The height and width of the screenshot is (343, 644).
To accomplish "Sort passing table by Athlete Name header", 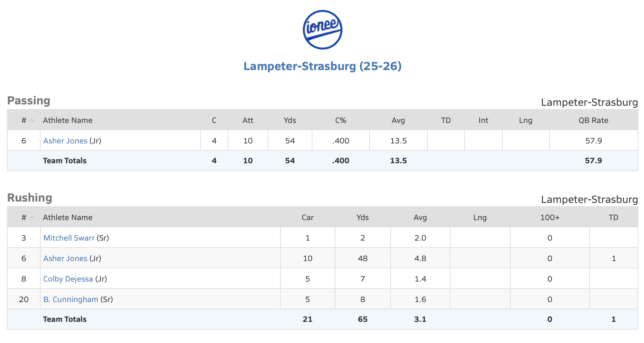I will tap(68, 120).
